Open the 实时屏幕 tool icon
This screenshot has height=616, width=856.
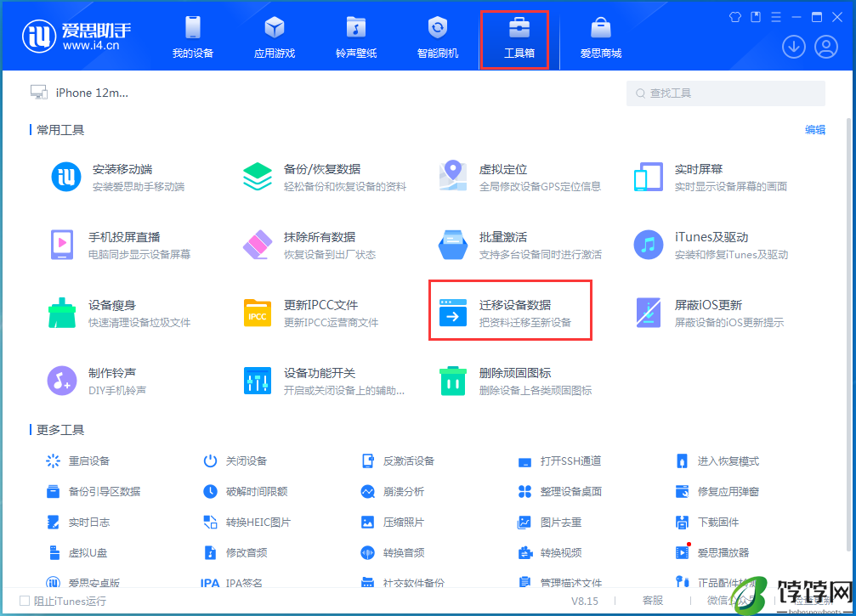[x=648, y=177]
